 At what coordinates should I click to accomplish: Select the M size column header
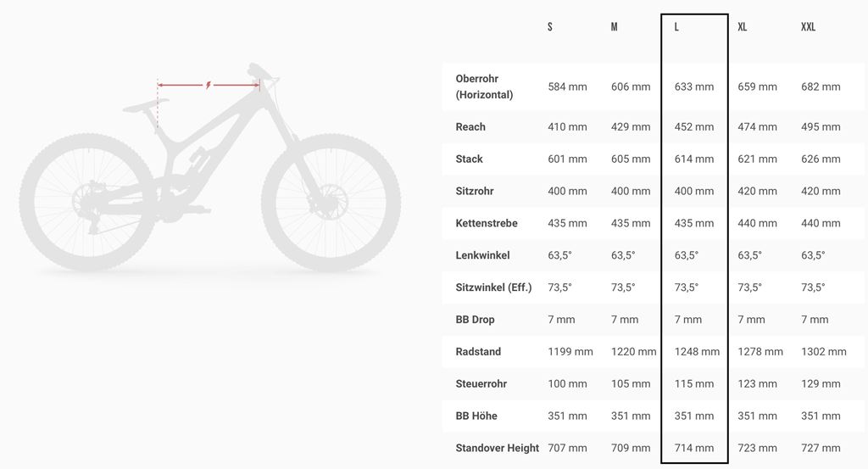click(614, 27)
